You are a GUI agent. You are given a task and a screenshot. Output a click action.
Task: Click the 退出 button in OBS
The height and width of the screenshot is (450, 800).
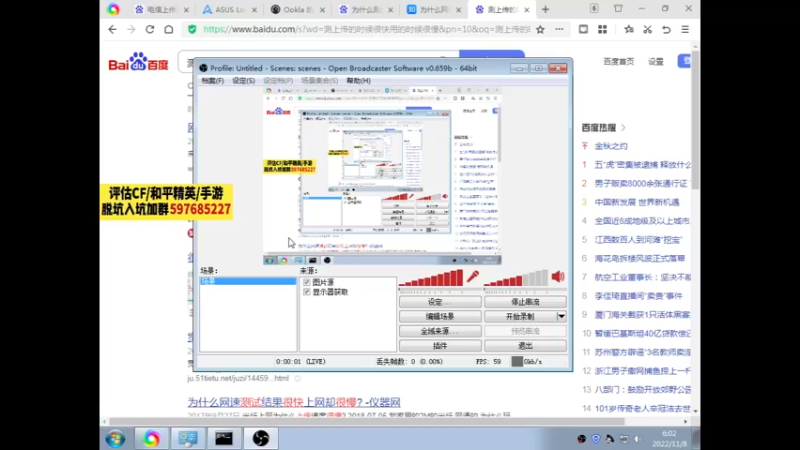point(525,346)
